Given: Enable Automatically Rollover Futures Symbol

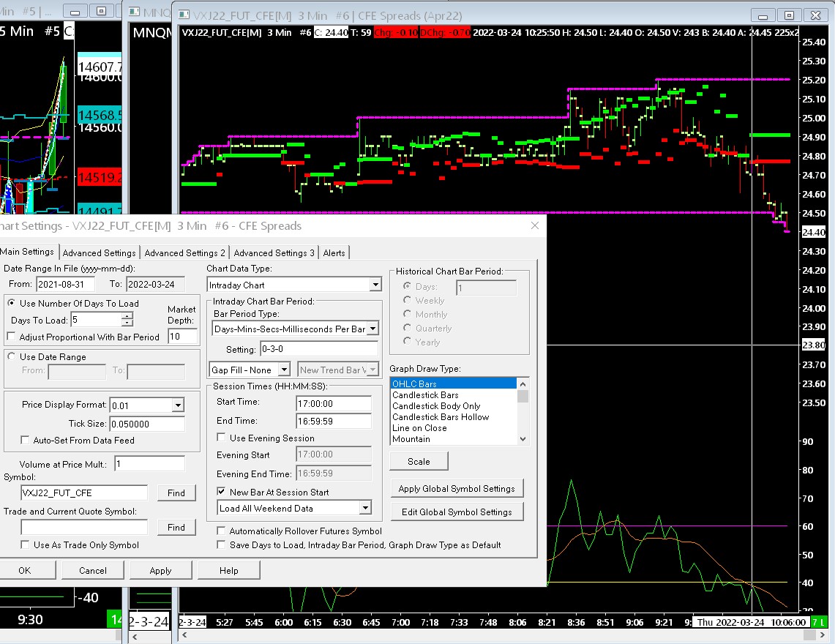Looking at the screenshot, I should pos(222,531).
